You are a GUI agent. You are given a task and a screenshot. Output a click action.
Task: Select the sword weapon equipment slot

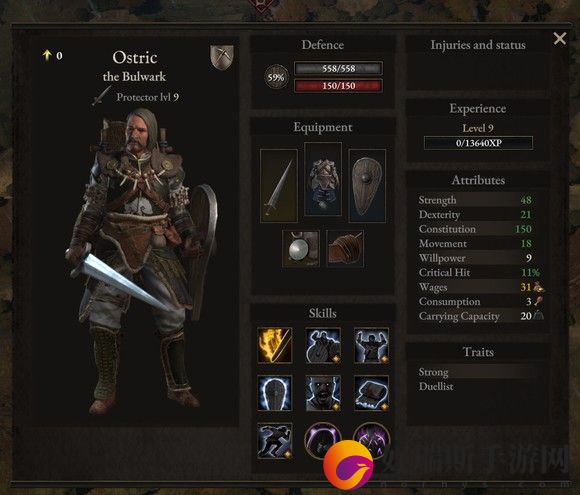point(279,185)
